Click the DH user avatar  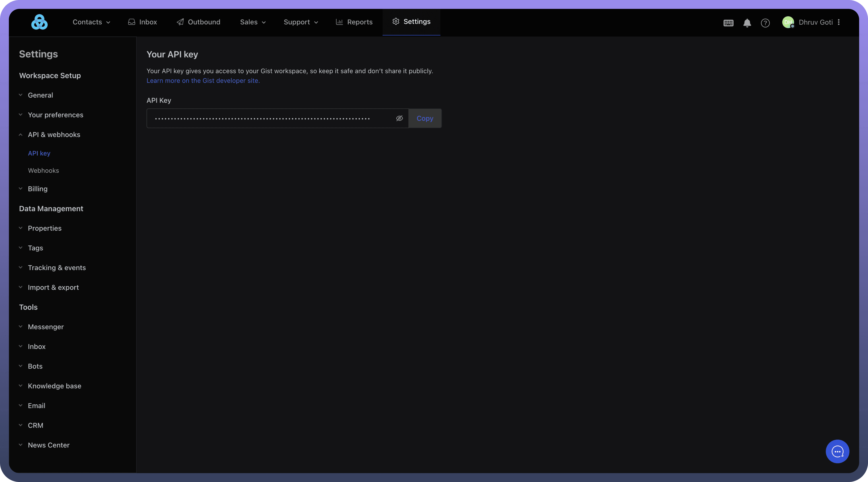tap(788, 22)
